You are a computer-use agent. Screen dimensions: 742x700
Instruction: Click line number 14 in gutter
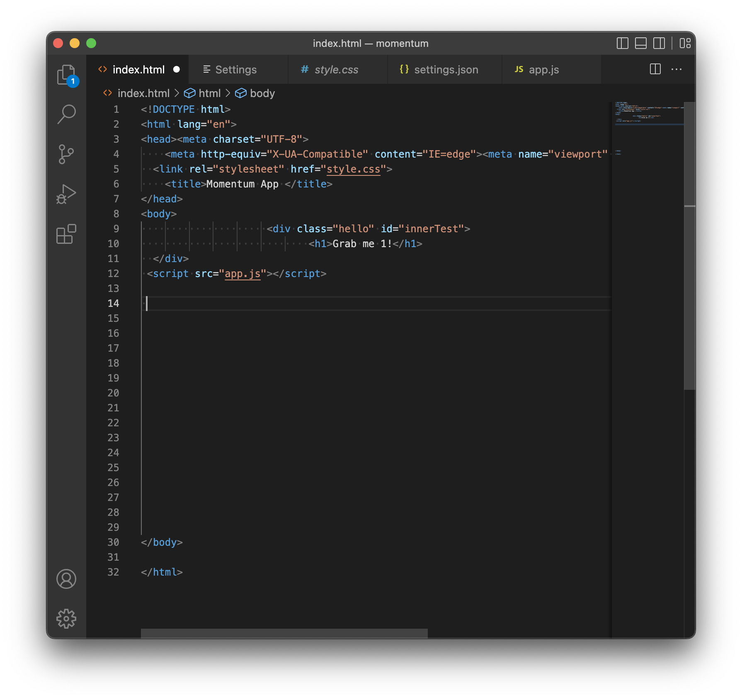click(113, 304)
